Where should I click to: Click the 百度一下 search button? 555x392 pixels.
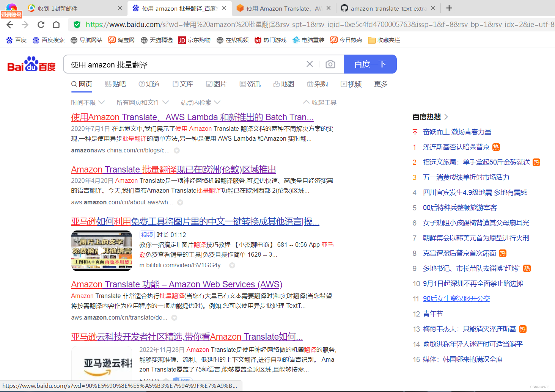coord(370,64)
